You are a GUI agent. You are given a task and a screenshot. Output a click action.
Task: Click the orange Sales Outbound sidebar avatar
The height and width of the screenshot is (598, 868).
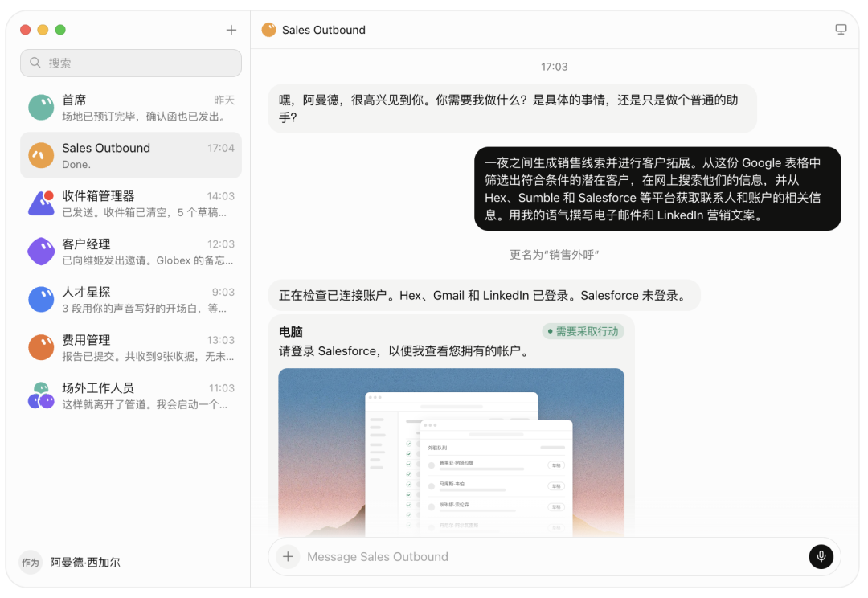click(41, 156)
